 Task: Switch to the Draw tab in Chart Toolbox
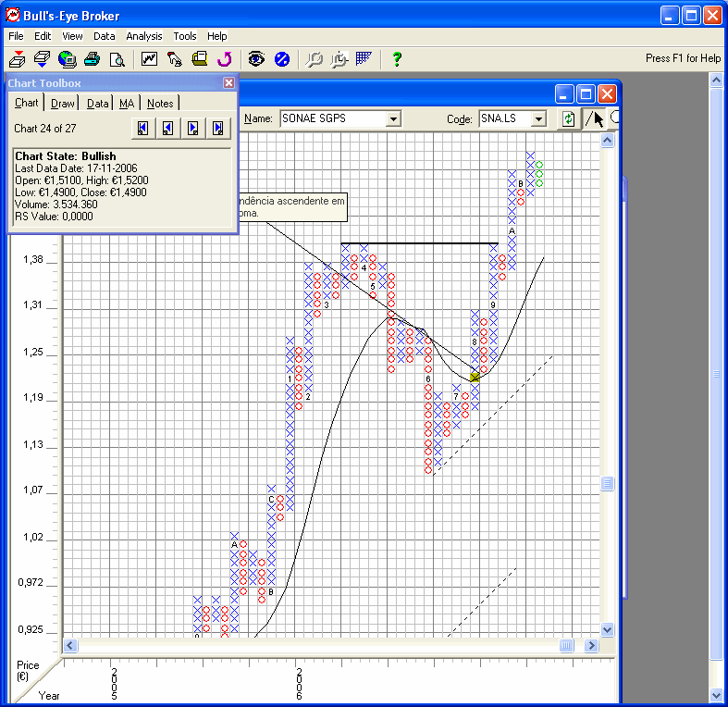pyautogui.click(x=63, y=104)
